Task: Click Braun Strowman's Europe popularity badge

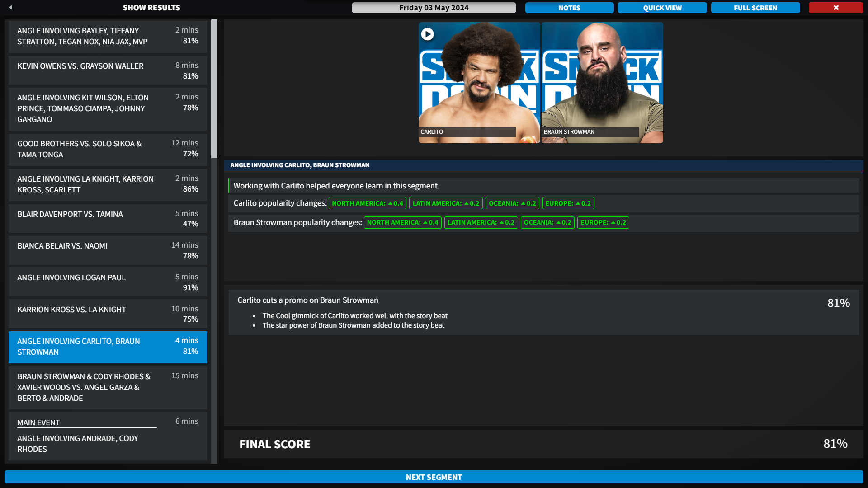Action: 603,222
